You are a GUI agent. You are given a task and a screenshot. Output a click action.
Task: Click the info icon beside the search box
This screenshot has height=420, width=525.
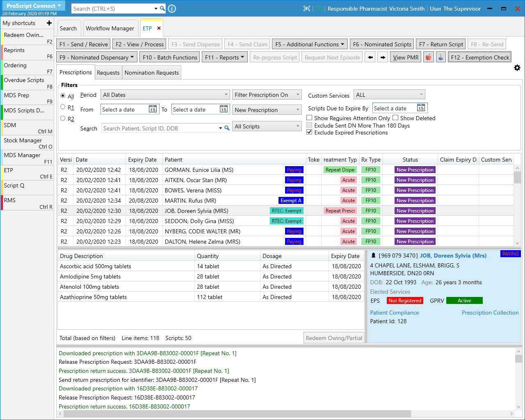coord(172,9)
